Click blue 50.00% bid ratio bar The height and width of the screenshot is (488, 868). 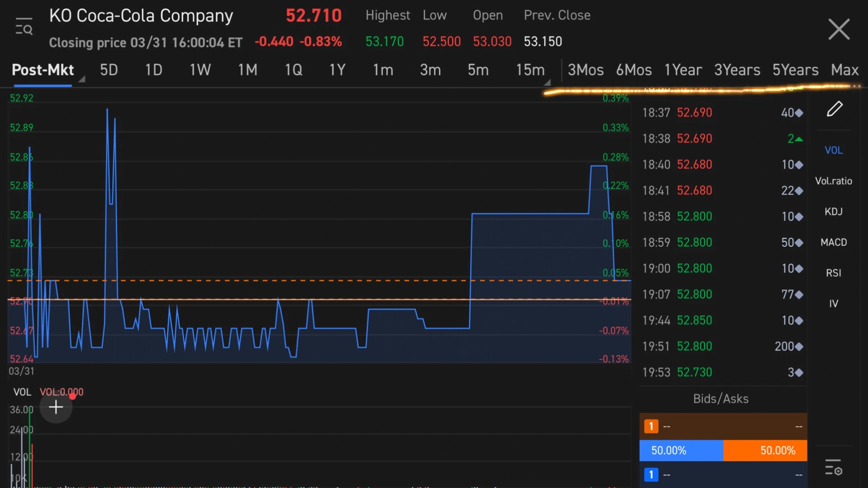tap(681, 450)
